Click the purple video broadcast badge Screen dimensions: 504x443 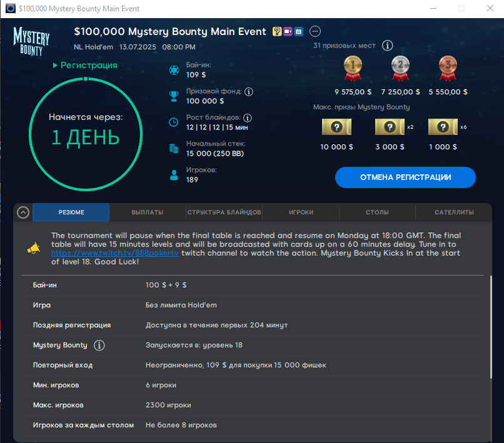[288, 31]
